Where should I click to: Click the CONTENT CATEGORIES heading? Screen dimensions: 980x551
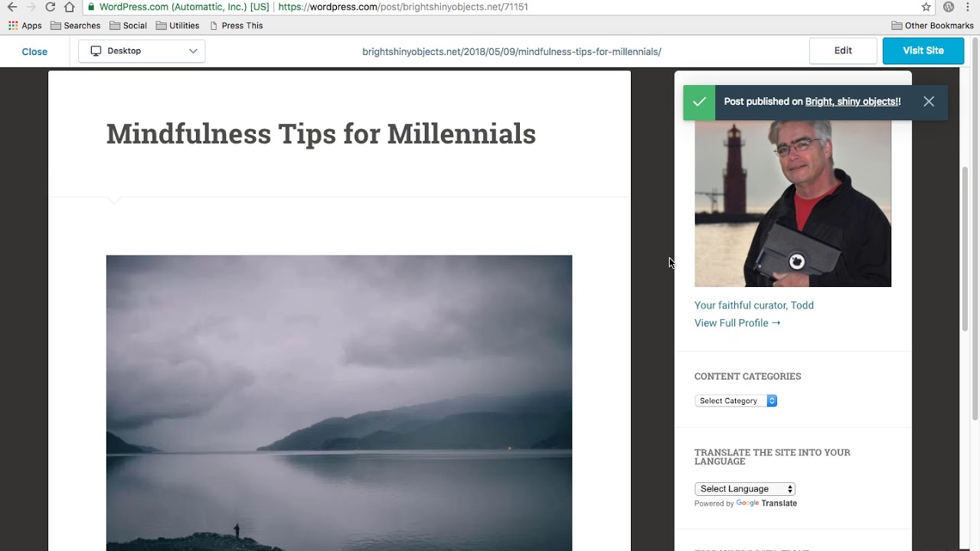coord(748,377)
